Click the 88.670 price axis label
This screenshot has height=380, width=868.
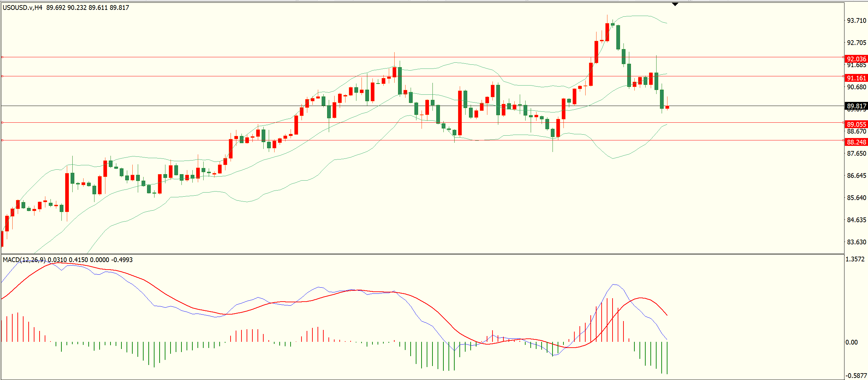point(856,131)
